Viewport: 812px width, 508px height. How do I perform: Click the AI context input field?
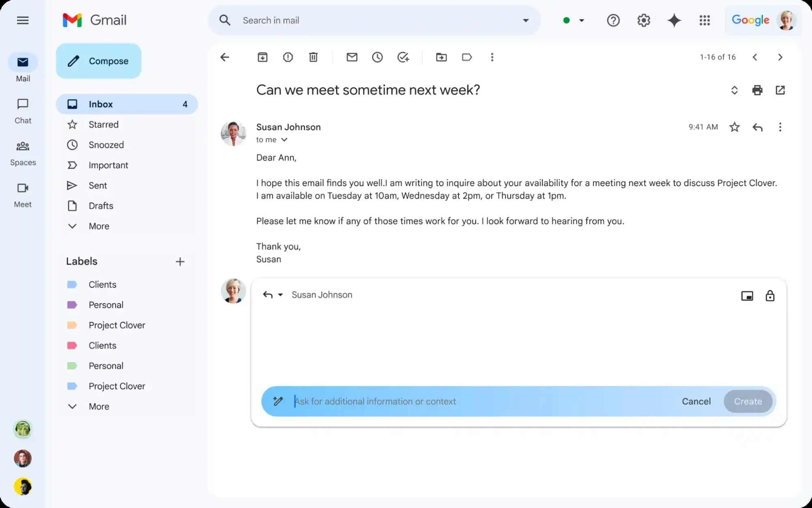point(479,401)
